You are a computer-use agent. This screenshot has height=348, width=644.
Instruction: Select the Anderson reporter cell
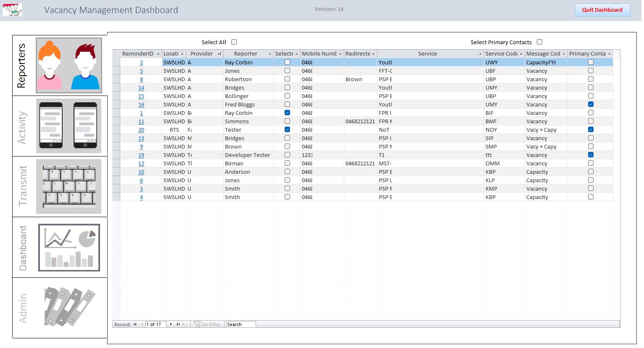pos(248,172)
